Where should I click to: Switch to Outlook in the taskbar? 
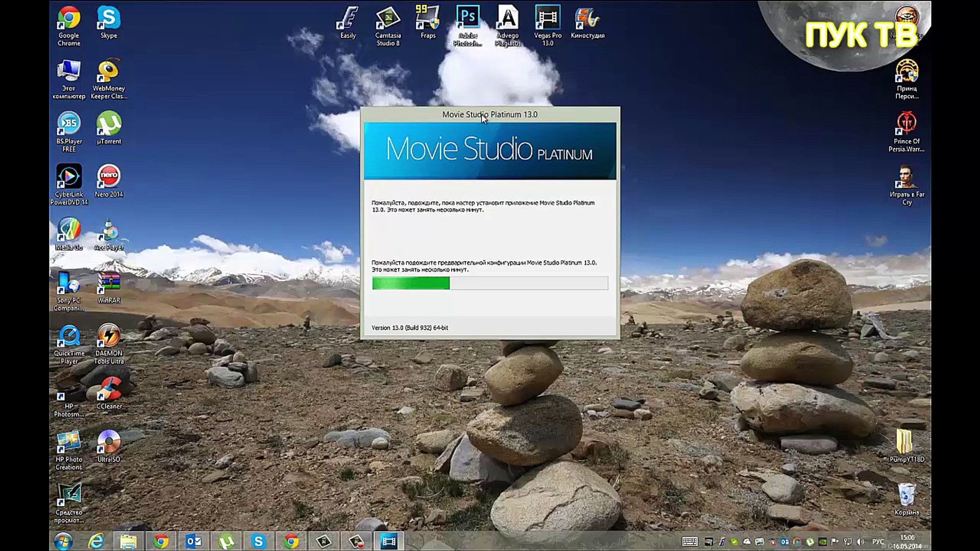[193, 541]
